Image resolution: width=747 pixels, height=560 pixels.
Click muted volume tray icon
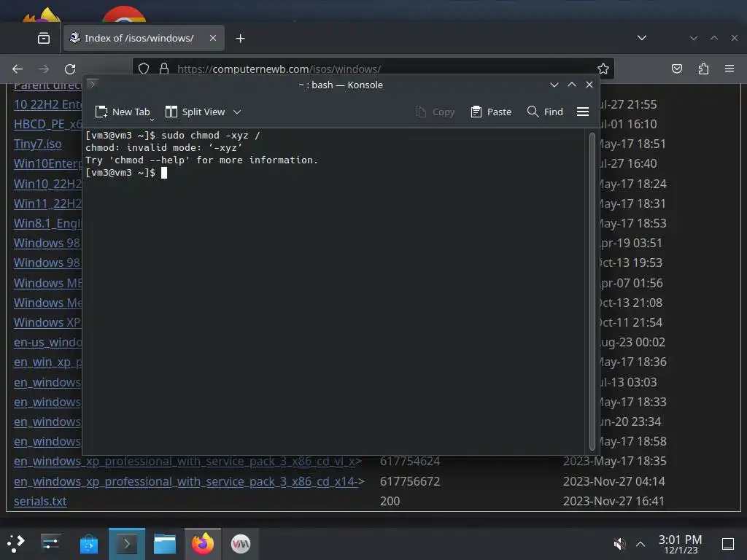(619, 544)
